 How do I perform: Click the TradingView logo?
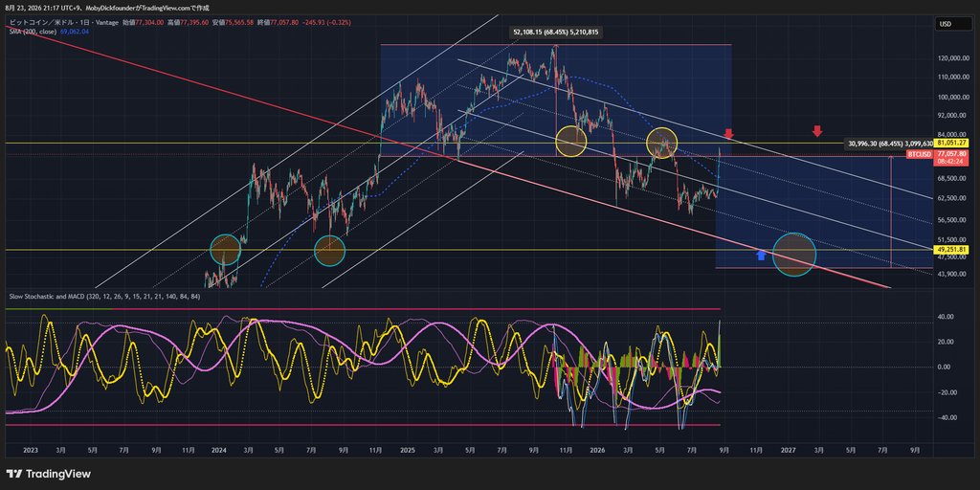point(49,474)
